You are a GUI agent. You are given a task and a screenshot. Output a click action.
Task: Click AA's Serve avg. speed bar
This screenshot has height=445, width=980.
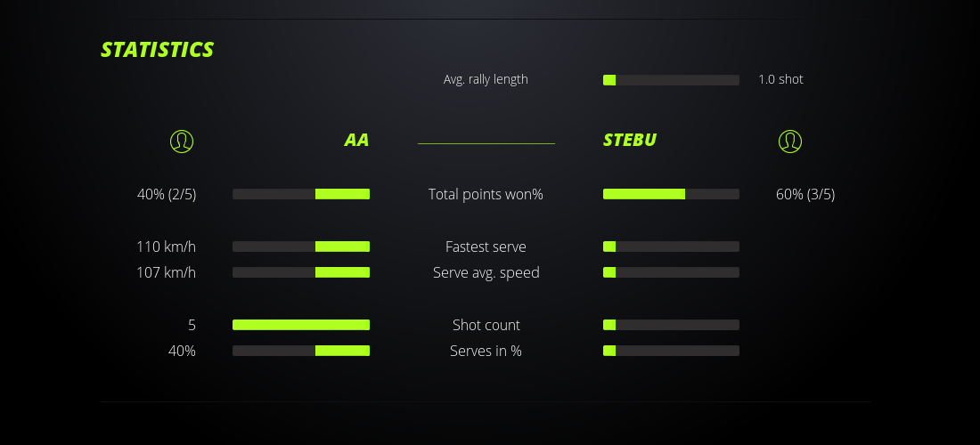301,272
